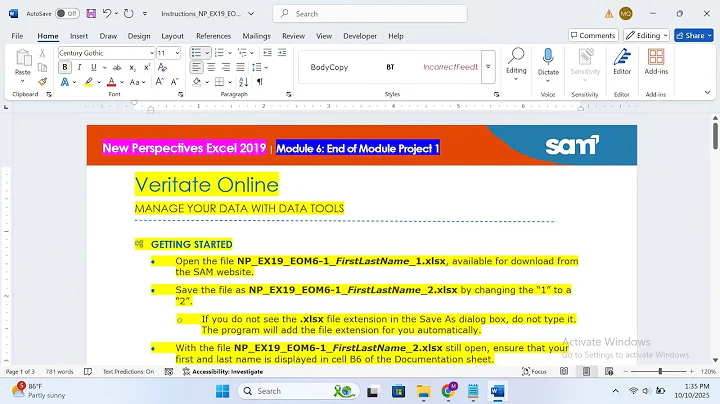Screen dimensions: 720x404
Task: Toggle left text alignment
Action: [197, 67]
